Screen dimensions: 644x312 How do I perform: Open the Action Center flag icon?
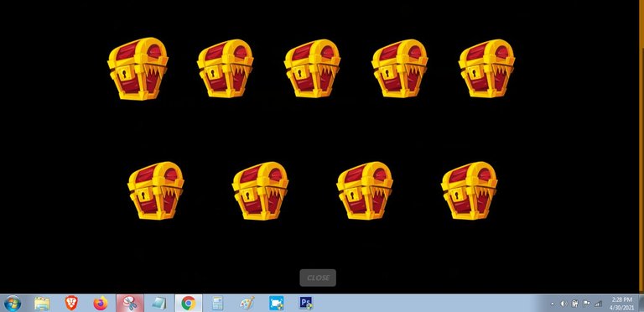coord(586,304)
